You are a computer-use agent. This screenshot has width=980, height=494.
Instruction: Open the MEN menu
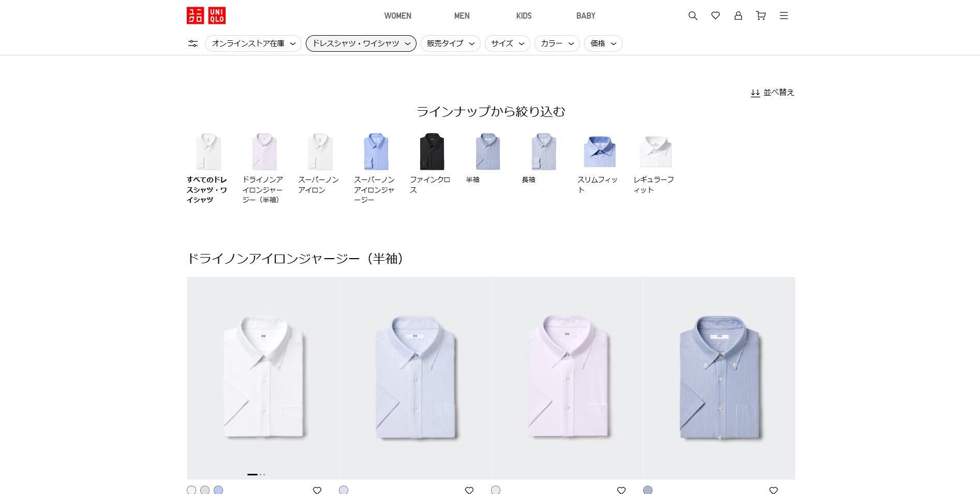tap(462, 16)
